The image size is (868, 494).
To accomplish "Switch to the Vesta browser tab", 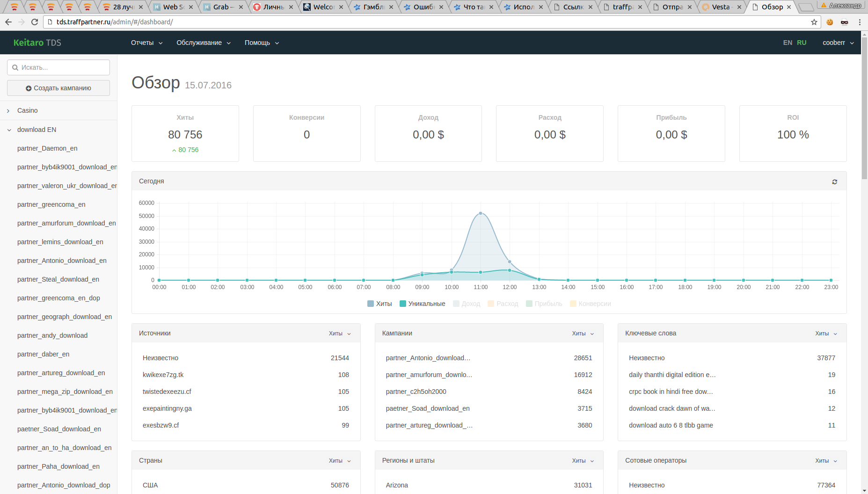I will click(x=721, y=7).
